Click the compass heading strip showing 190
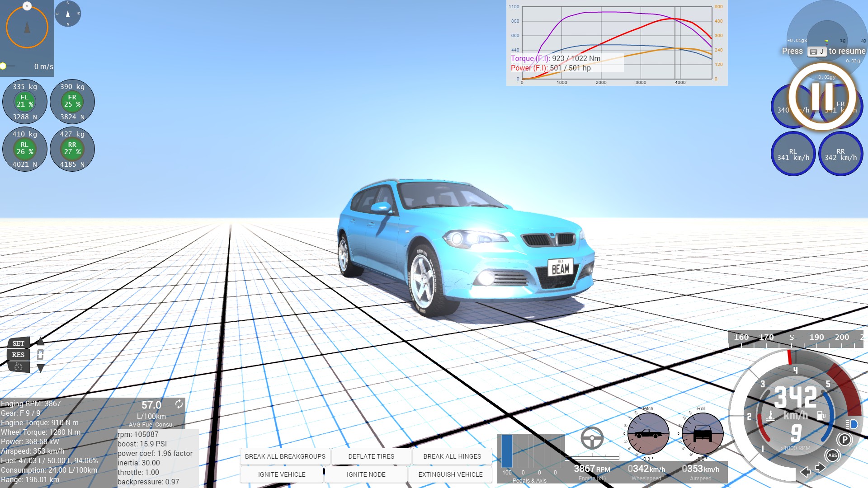 click(796, 339)
